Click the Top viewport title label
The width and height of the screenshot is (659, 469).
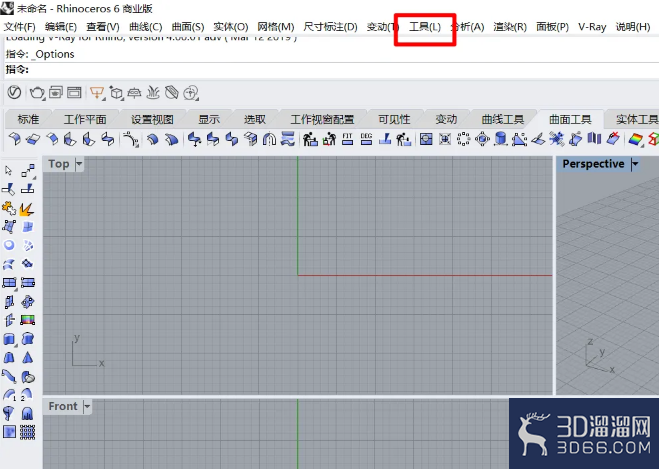(x=58, y=164)
